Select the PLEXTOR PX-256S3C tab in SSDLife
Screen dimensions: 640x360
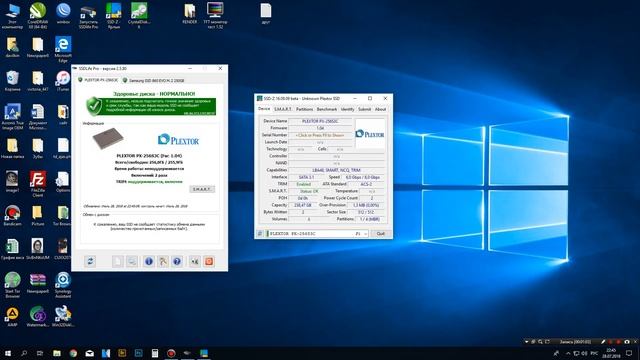(98, 80)
